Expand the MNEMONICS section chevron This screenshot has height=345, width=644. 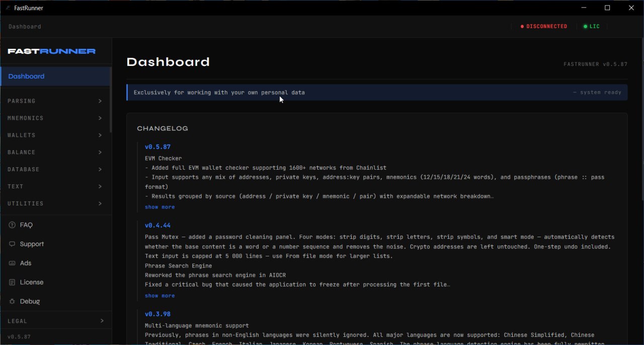point(100,118)
